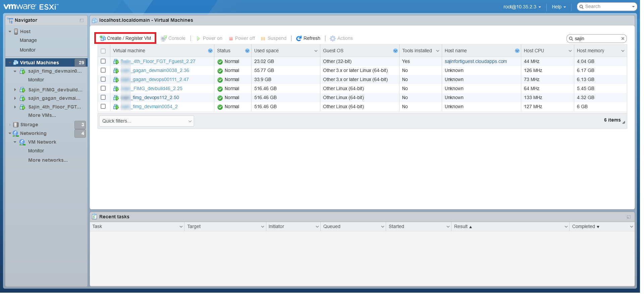The height and width of the screenshot is (294, 644).
Task: Minimize the Navigator panel
Action: click(x=82, y=20)
